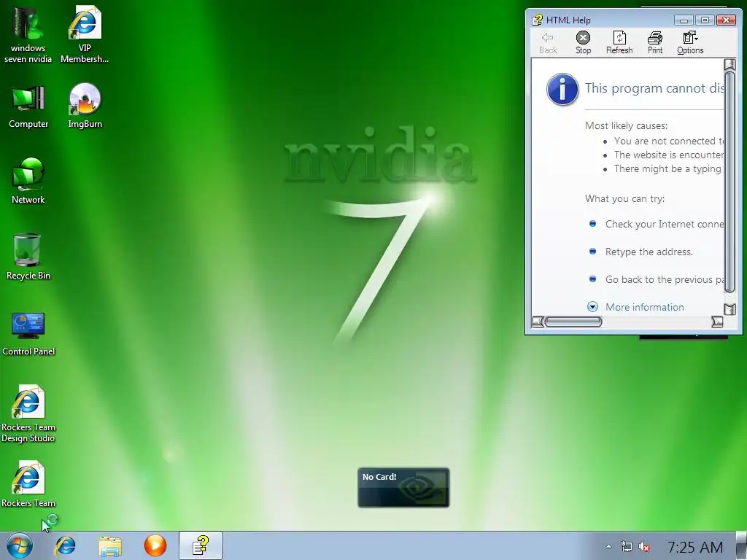This screenshot has width=747, height=560.
Task: Open the windows seven nvidia desktop icon
Action: coord(28,34)
